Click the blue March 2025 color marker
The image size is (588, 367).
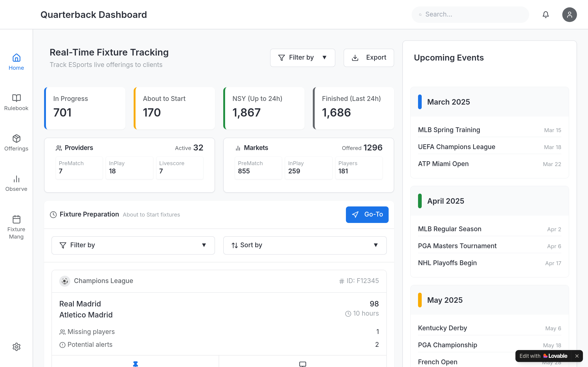tap(420, 102)
